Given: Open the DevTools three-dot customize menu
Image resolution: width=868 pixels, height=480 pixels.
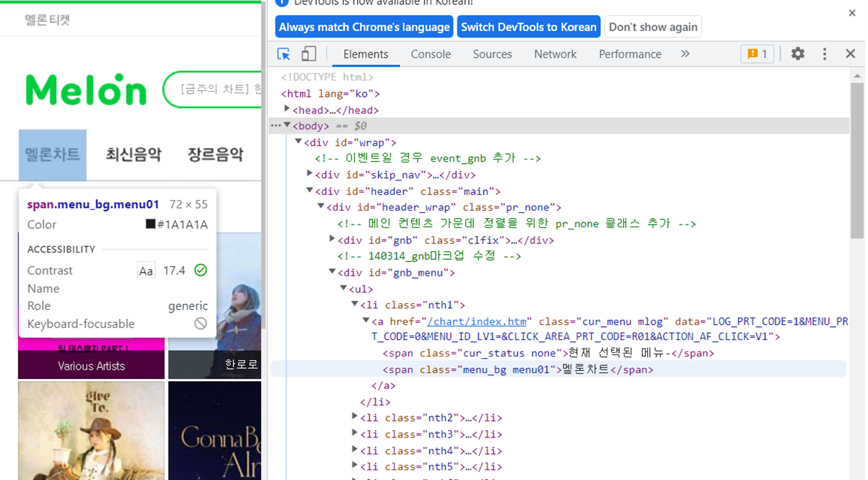Looking at the screenshot, I should pos(825,54).
